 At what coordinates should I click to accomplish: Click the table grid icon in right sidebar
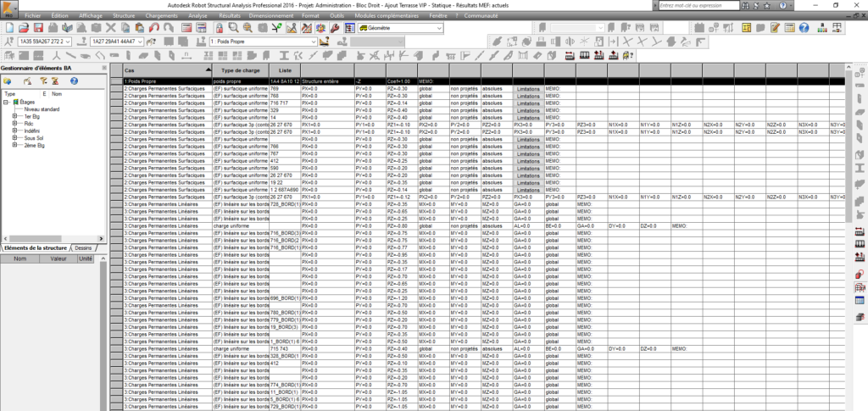point(860,301)
